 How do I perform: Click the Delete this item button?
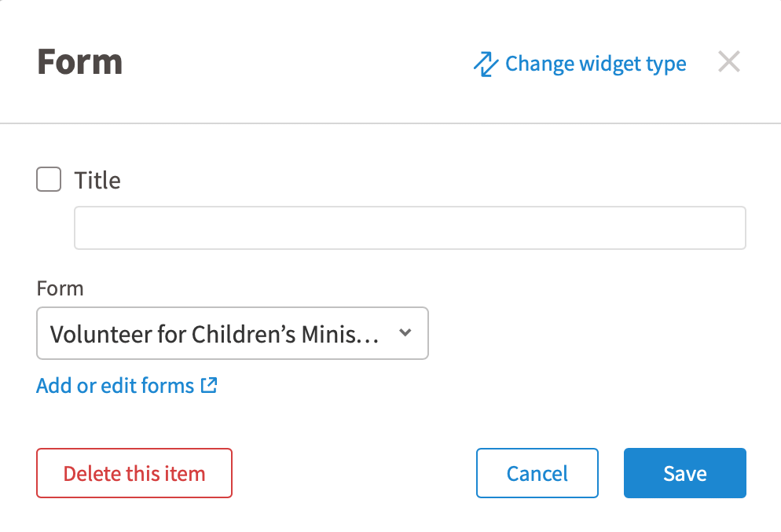(x=134, y=473)
